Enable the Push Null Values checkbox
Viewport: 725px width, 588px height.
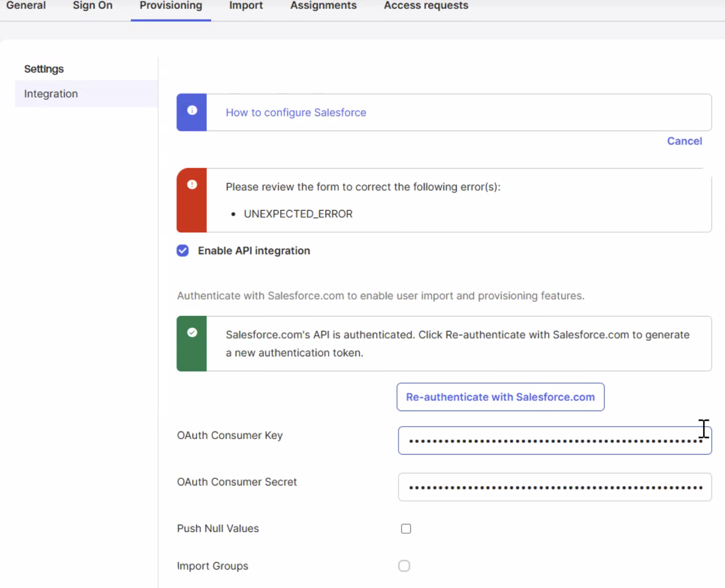[x=406, y=529]
